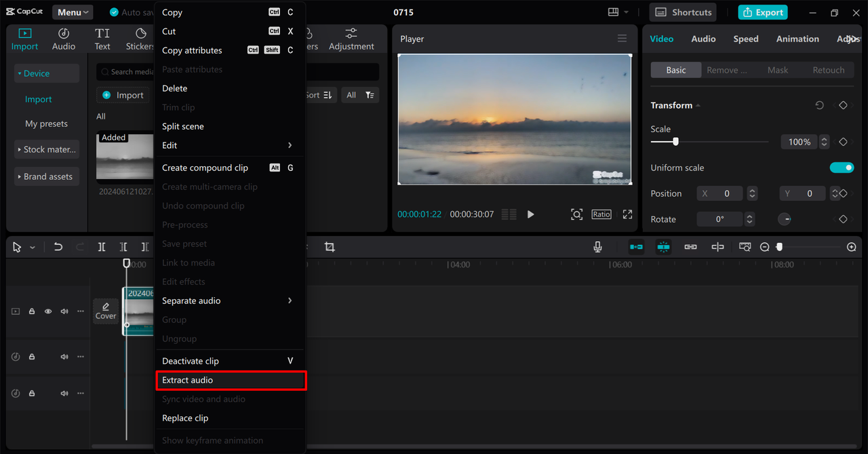Open the Sort dropdown
Image resolution: width=868 pixels, height=454 pixels.
(321, 95)
